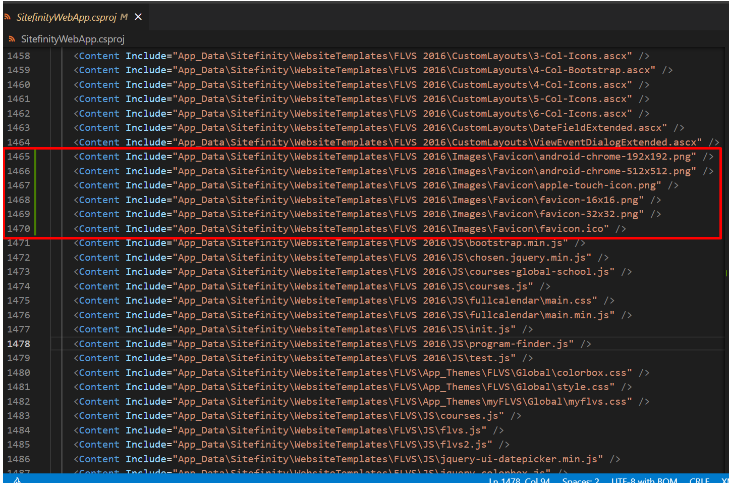Click the favicon-16x16.png line
This screenshot has height=487, width=732.
367,200
